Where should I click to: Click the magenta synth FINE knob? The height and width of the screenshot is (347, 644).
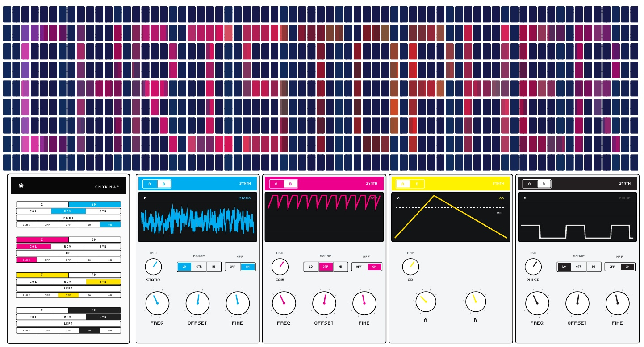(364, 303)
